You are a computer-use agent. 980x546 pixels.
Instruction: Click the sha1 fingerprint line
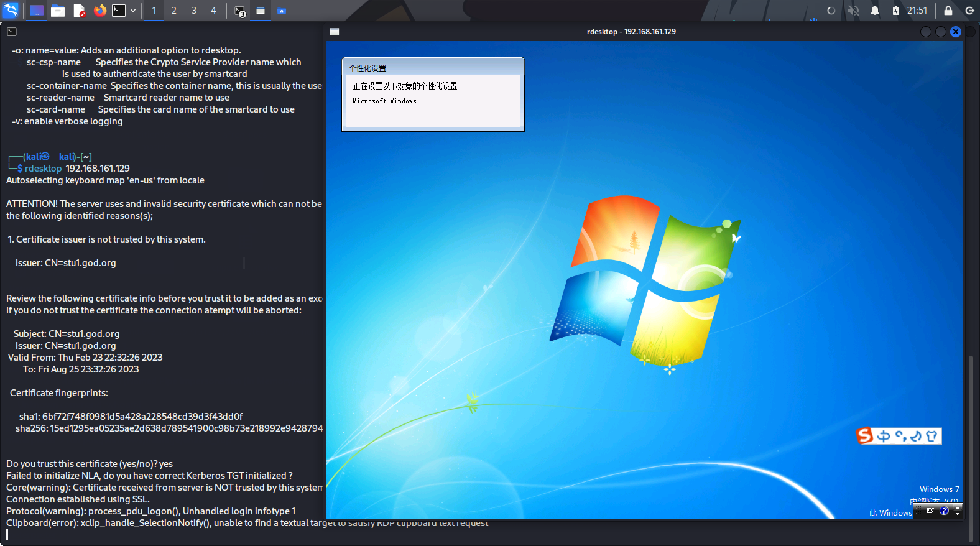pyautogui.click(x=131, y=417)
